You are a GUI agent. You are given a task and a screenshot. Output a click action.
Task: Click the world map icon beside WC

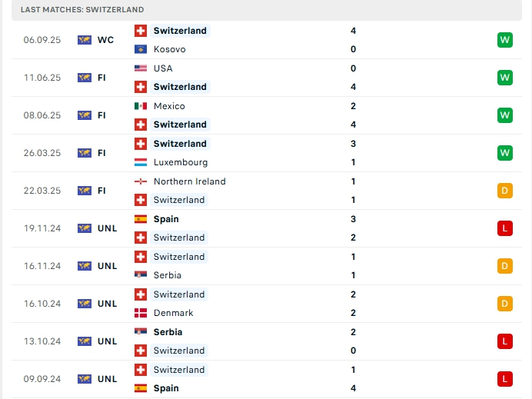point(84,40)
